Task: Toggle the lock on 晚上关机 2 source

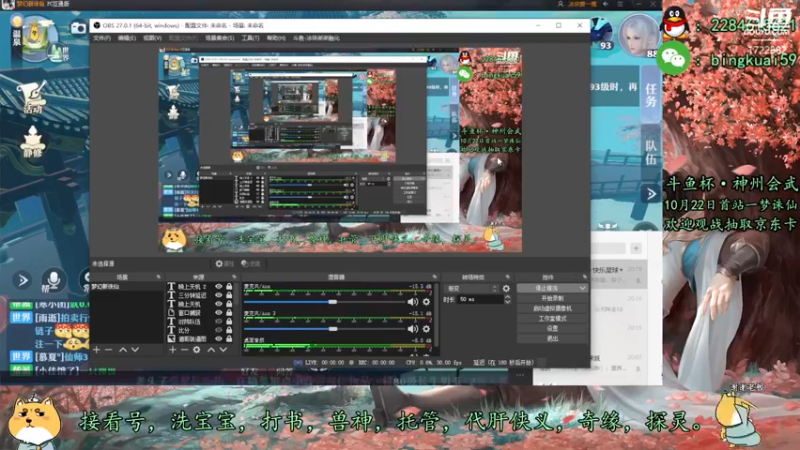Action: (x=229, y=287)
